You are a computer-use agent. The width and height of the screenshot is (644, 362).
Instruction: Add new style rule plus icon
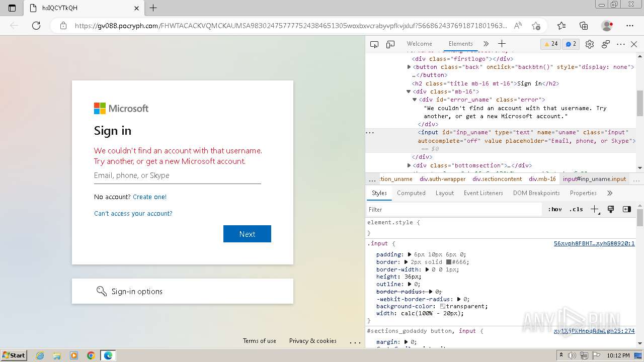[595, 210]
